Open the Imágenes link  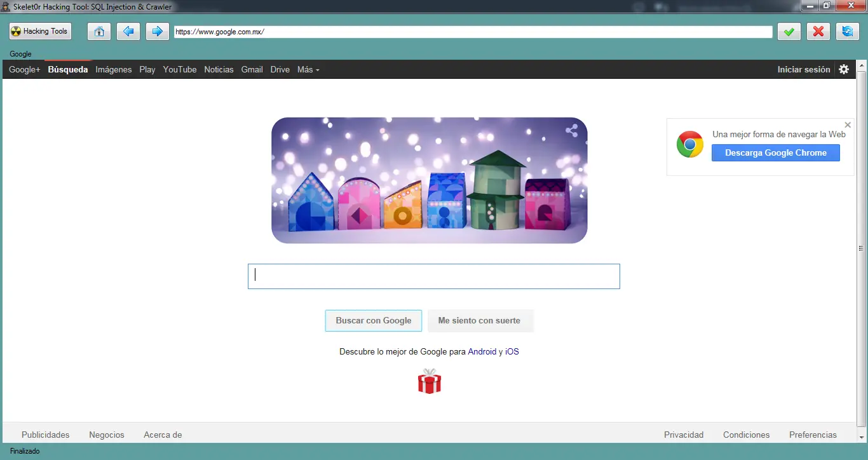point(114,69)
